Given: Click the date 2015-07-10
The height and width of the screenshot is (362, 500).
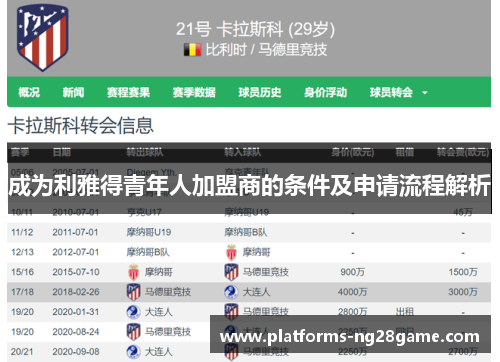Looking at the screenshot, I should coord(76,272).
